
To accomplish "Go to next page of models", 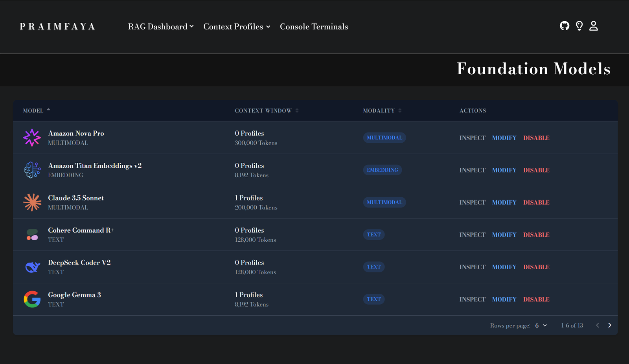I will point(610,325).
